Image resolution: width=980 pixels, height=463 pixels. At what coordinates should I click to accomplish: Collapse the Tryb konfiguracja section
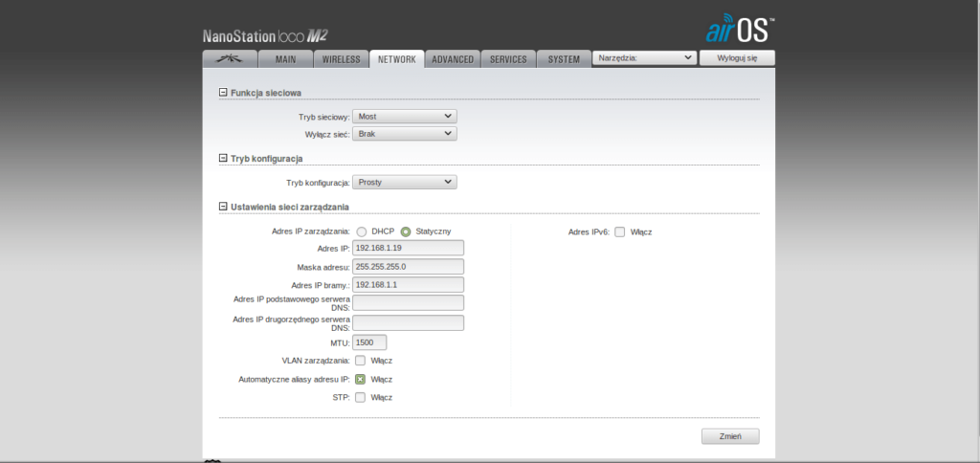pos(223,158)
